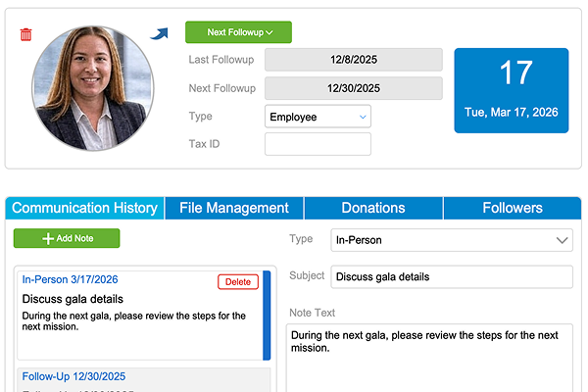Viewport: 588px width, 392px height.
Task: Delete the Discuss gala details note
Action: (x=238, y=282)
